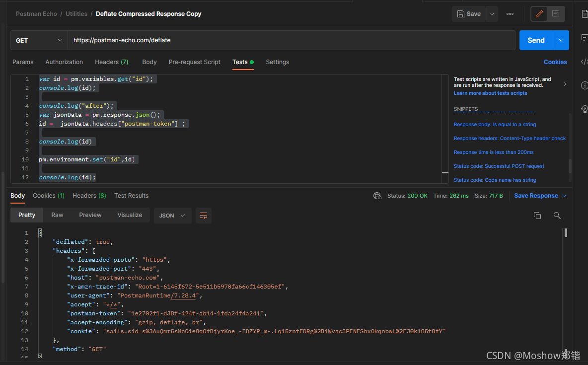The image size is (588, 365).
Task: Open Postman Echo breadcrumb
Action: pos(36,14)
